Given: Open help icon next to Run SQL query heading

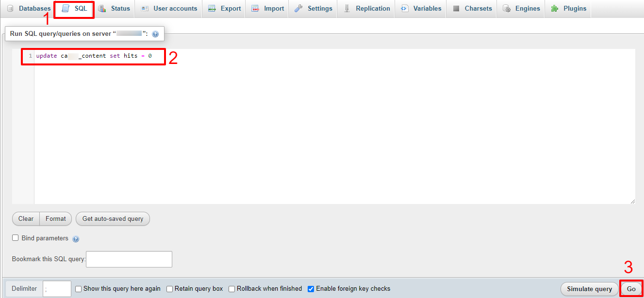Looking at the screenshot, I should click(x=155, y=34).
